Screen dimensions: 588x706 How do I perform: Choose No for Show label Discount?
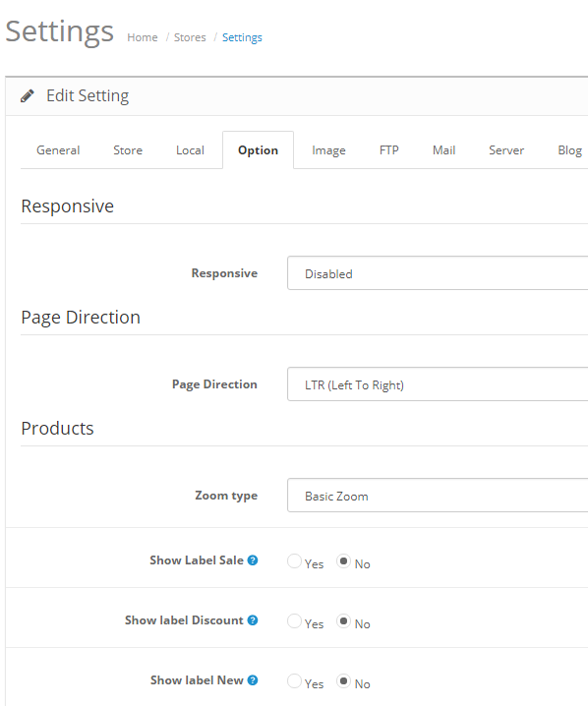pos(343,620)
